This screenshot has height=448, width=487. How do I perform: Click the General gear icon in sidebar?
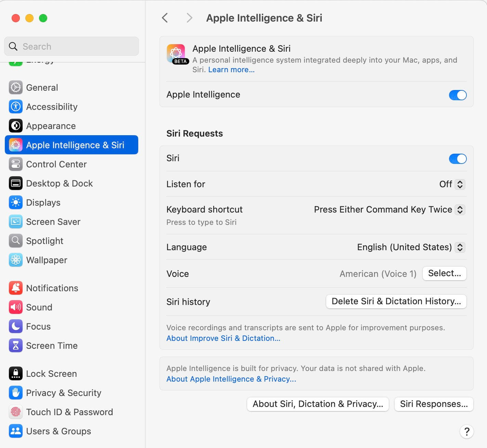click(x=16, y=88)
